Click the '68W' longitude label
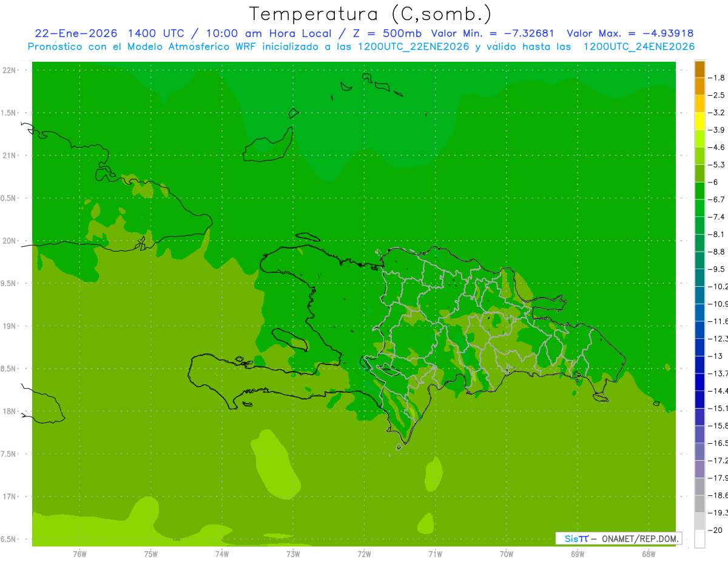The image size is (728, 562). click(649, 554)
